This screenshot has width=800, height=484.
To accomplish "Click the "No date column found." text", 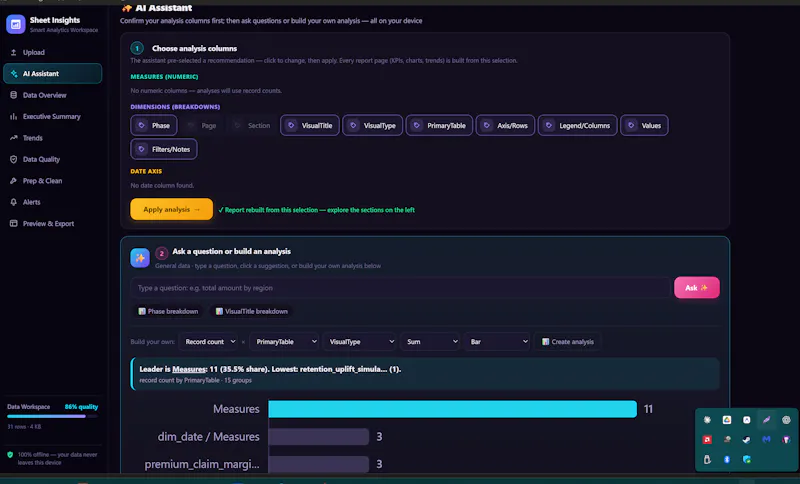I will click(162, 185).
